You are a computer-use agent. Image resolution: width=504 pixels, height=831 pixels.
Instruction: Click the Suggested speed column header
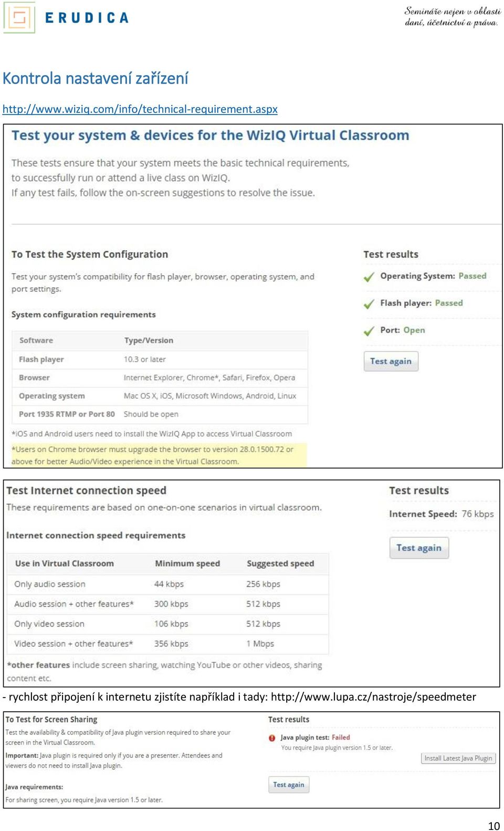(x=280, y=563)
